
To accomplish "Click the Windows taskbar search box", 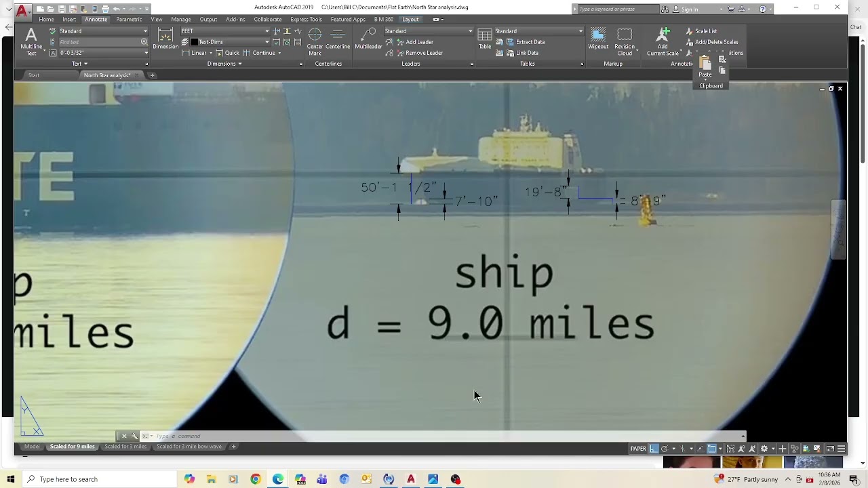I will pos(100,479).
